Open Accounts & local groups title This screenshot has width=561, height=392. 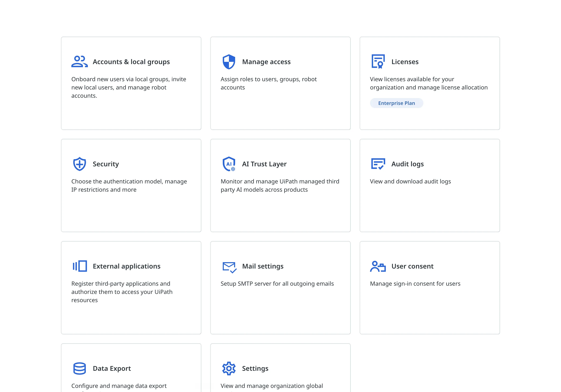point(131,62)
